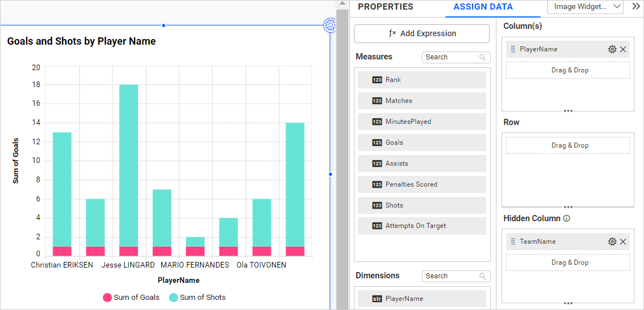Remove TeamName from Hidden Column
The width and height of the screenshot is (644, 310).
[623, 242]
